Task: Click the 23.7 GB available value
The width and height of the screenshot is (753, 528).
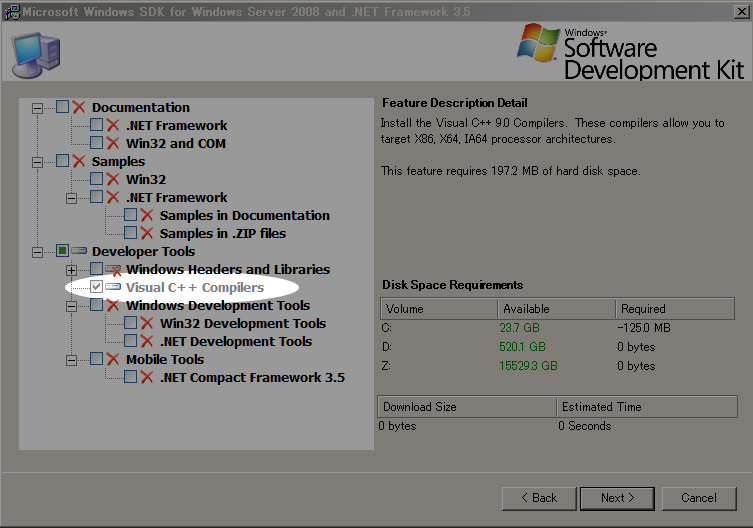Action: [x=519, y=328]
